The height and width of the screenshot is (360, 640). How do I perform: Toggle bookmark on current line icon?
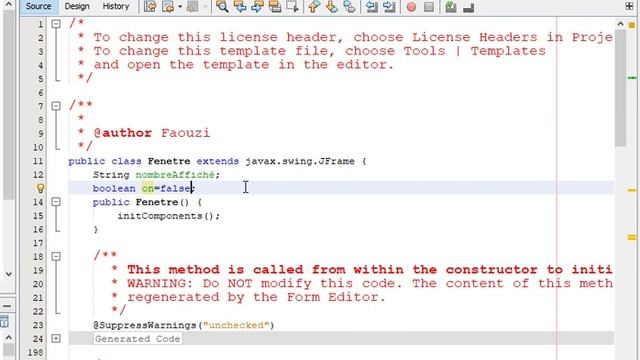coord(349,7)
